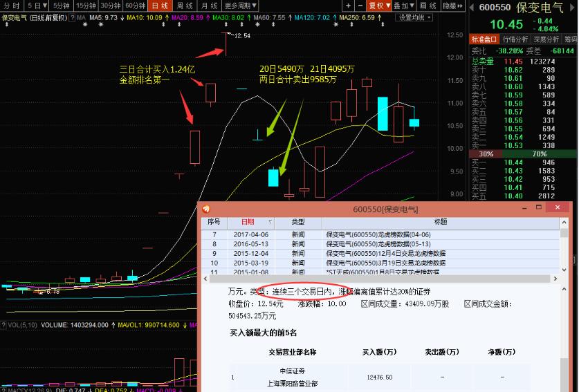Open the 筹码 tab

click(570, 39)
